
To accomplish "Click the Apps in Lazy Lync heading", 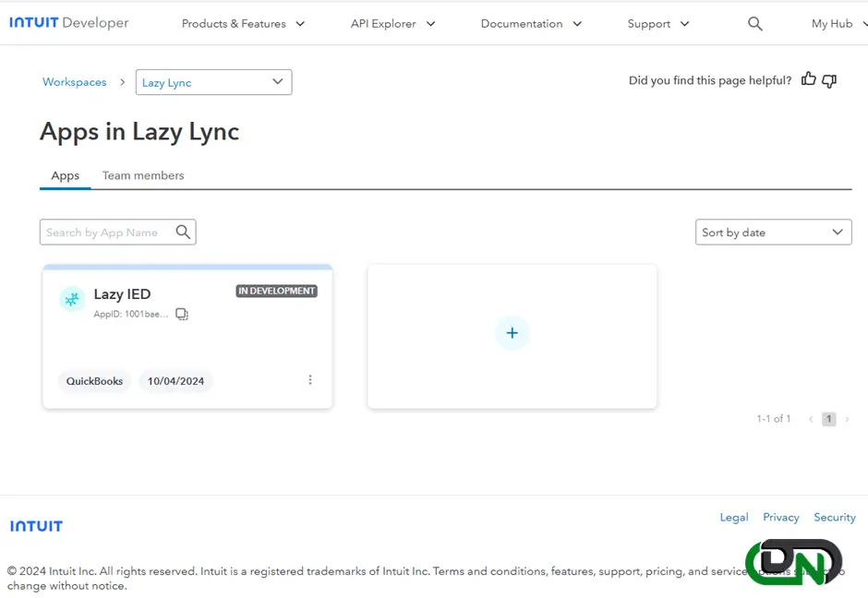I will click(139, 132).
